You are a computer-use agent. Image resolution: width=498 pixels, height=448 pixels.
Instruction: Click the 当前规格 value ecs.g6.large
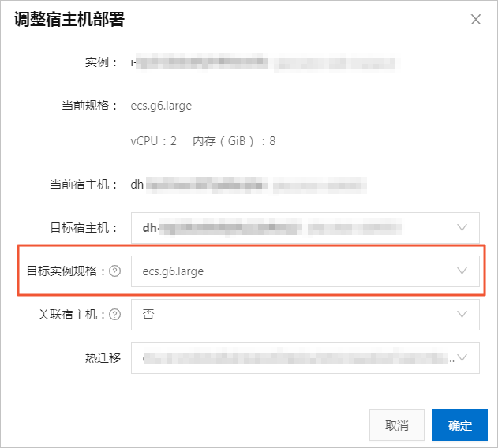click(x=161, y=106)
